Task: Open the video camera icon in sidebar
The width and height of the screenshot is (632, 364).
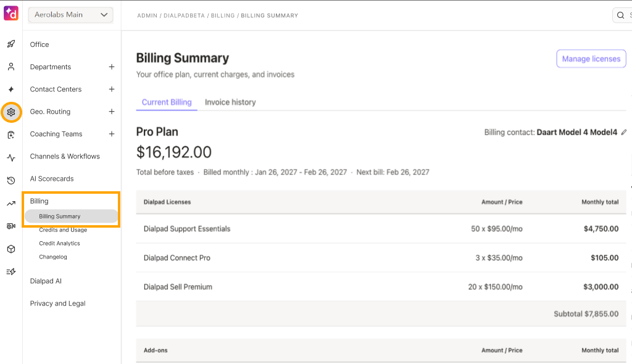Action: 11,226
